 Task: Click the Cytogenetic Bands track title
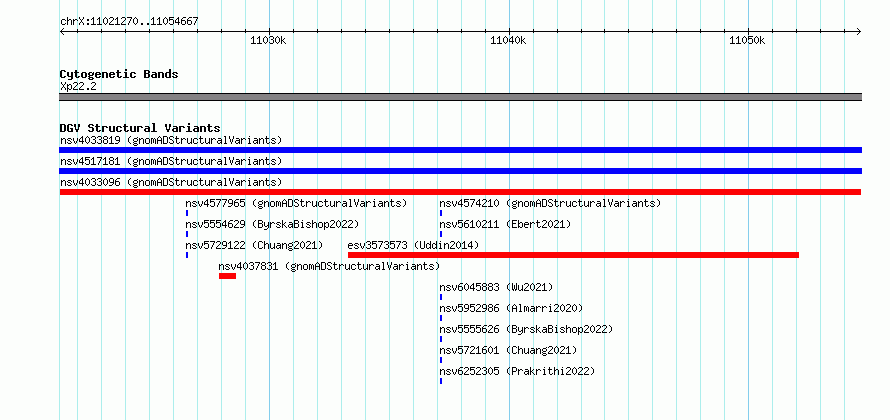[119, 74]
